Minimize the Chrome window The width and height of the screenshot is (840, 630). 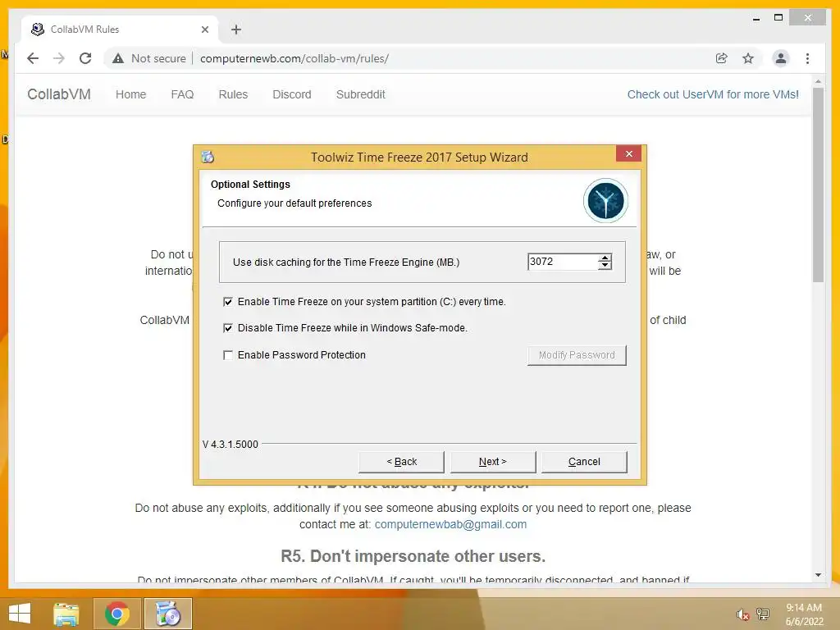click(756, 18)
